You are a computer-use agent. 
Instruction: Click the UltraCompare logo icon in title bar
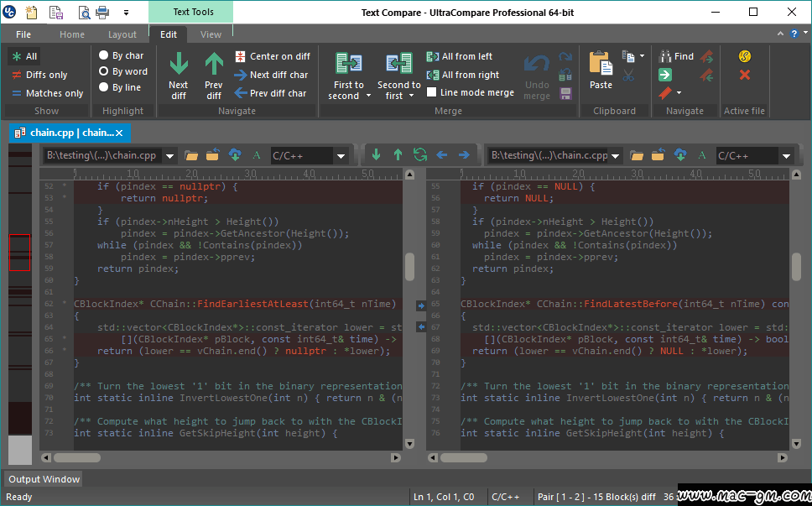[x=9, y=12]
